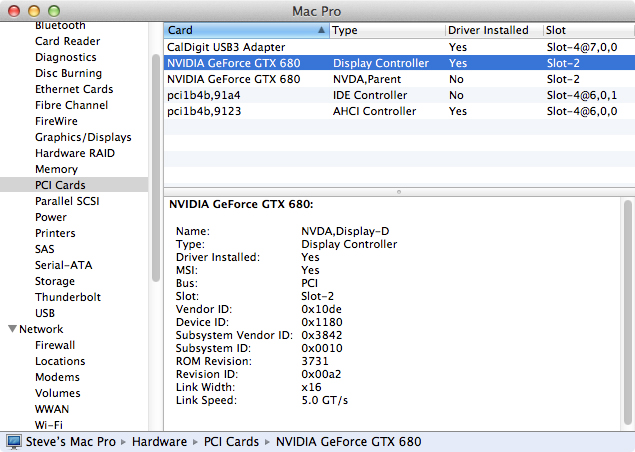
Task: Click the sidebar vertical scrollbar
Action: point(156,168)
